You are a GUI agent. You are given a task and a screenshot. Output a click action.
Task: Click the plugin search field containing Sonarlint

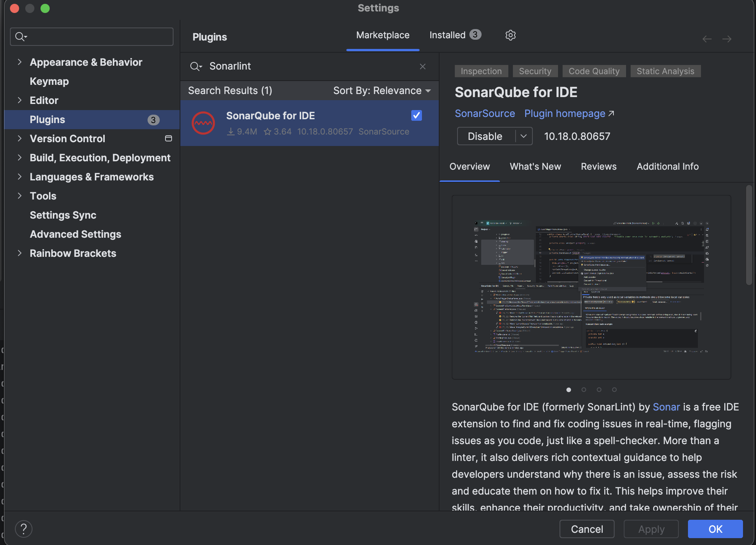310,67
